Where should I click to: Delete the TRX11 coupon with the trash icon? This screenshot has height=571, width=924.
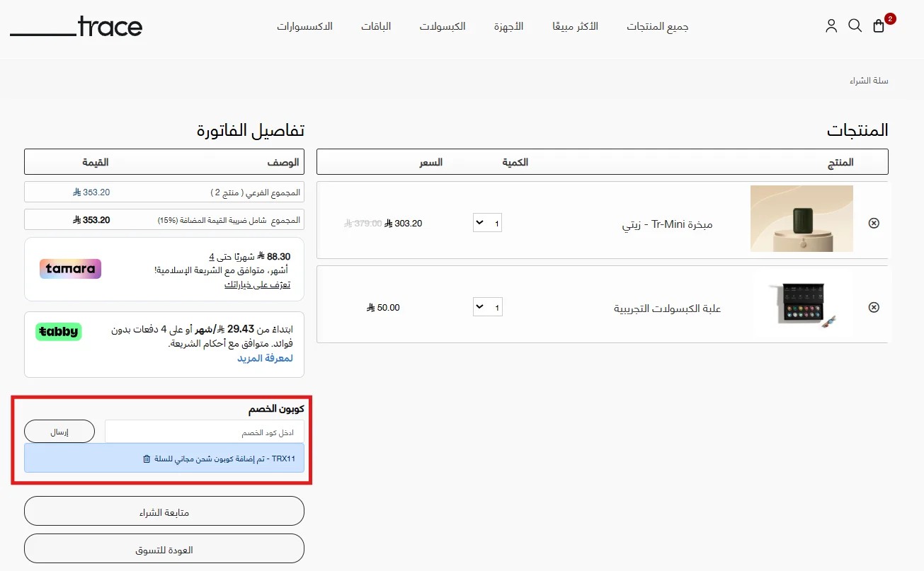[147, 458]
